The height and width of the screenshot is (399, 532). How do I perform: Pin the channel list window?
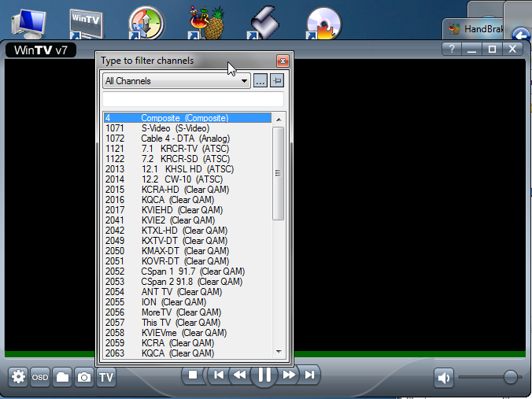click(x=277, y=81)
